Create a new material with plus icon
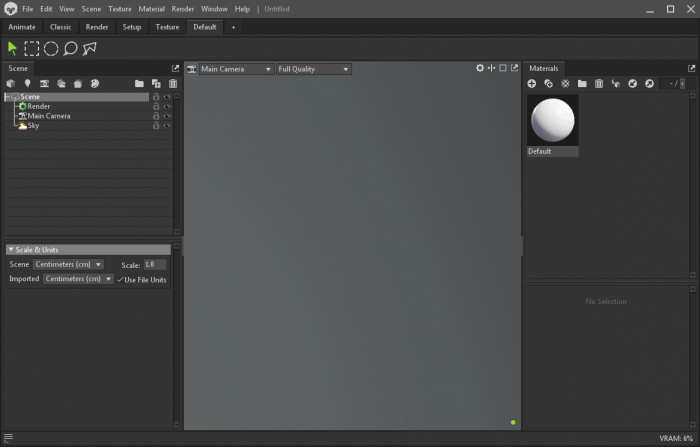The width and height of the screenshot is (700, 447). point(532,84)
